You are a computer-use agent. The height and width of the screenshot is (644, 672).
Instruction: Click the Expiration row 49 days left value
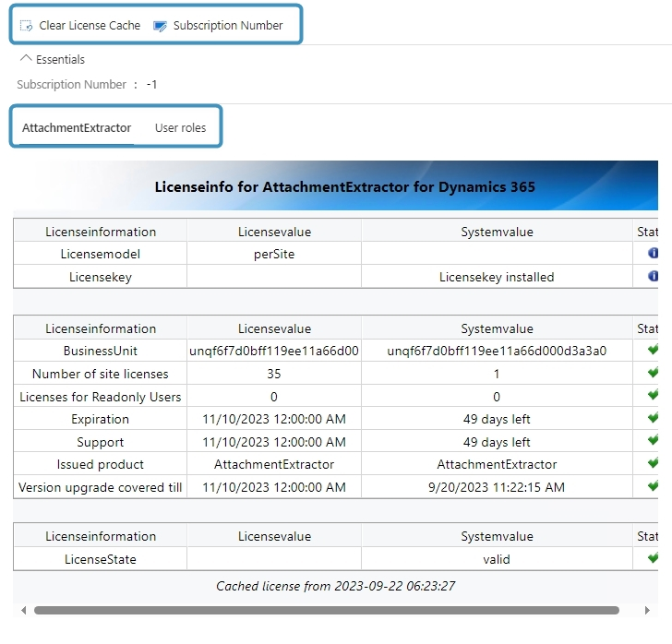[x=497, y=419]
